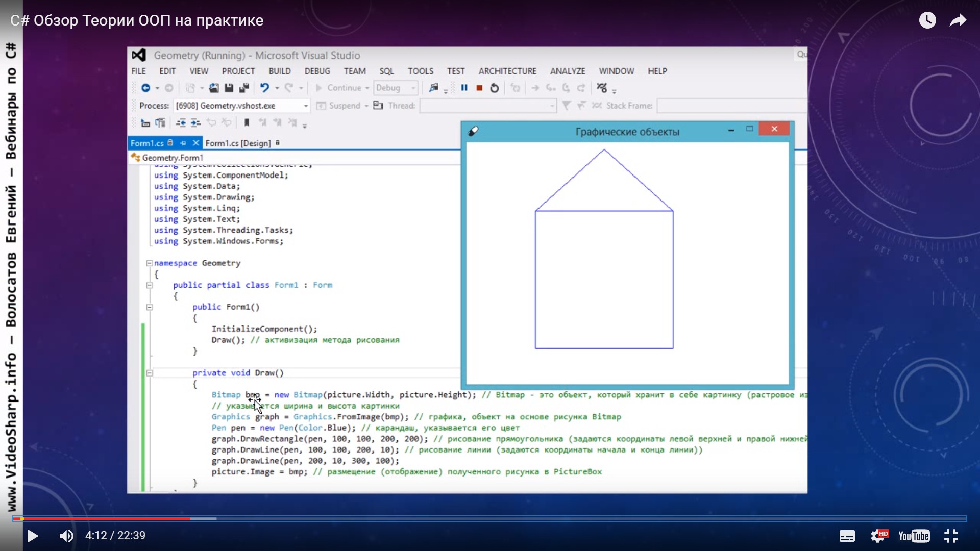Open the FILE menu
This screenshot has height=551, width=980.
tap(138, 71)
